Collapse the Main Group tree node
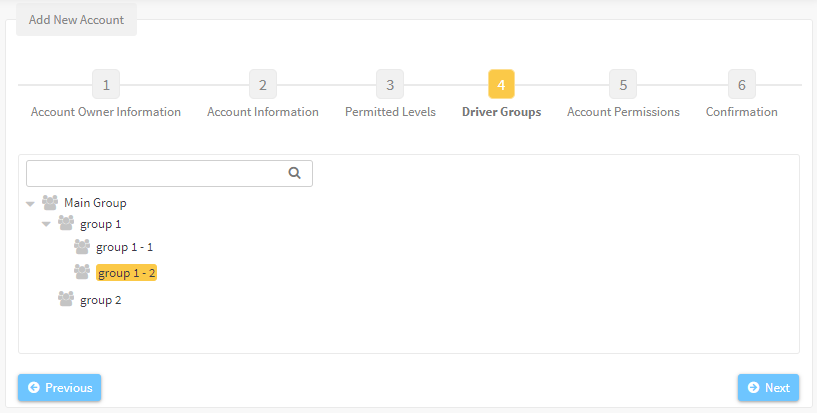 pos(31,204)
